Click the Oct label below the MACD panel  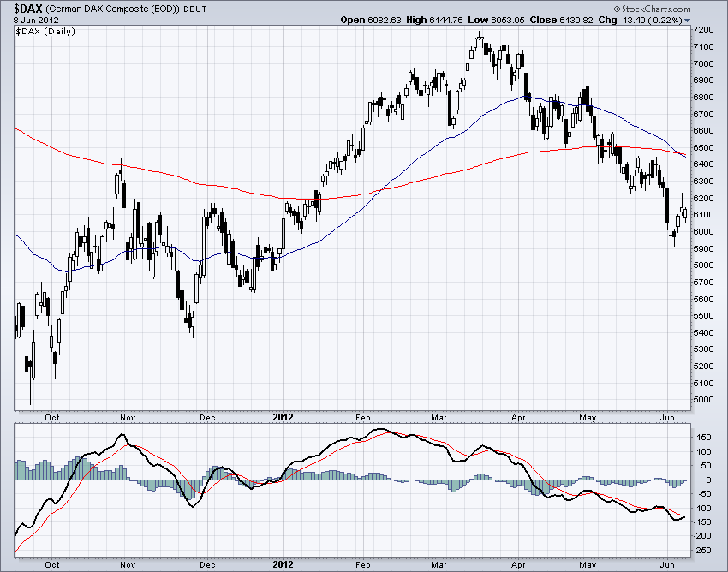(52, 564)
